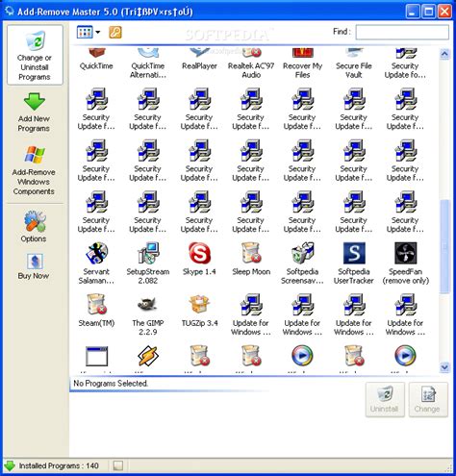456x476 pixels.
Task: Open the Options panel
Action: 34,226
